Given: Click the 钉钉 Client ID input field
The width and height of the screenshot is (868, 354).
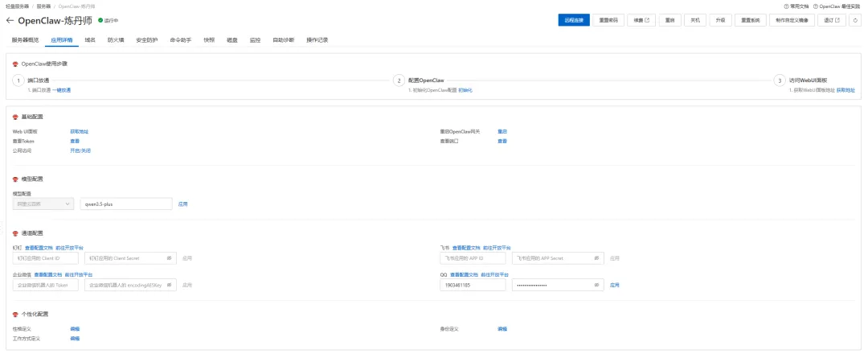Looking at the screenshot, I should (x=45, y=258).
